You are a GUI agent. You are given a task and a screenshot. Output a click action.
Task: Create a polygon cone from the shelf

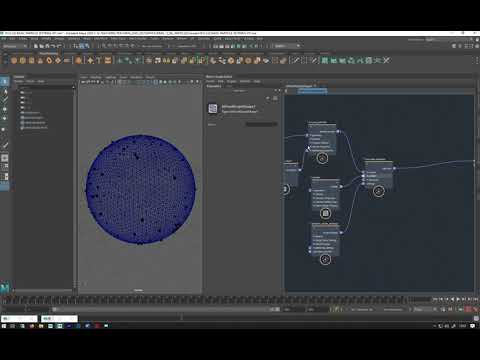pos(40,60)
